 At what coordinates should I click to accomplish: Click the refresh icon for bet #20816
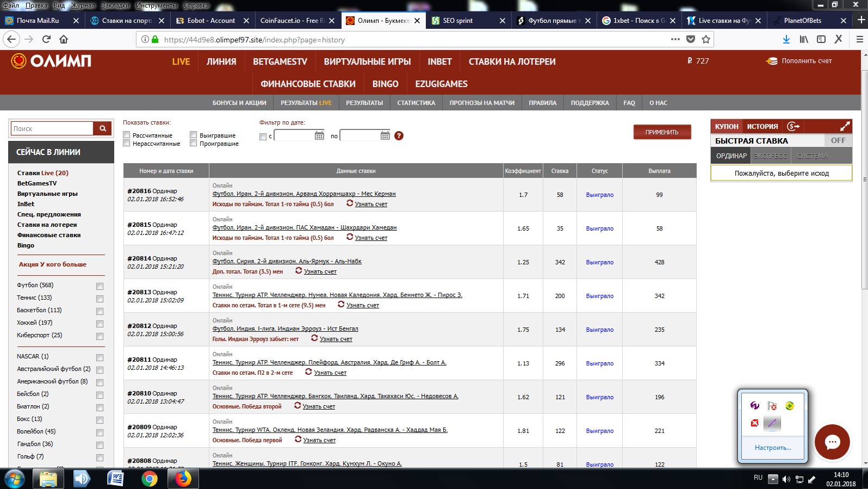[x=350, y=203]
